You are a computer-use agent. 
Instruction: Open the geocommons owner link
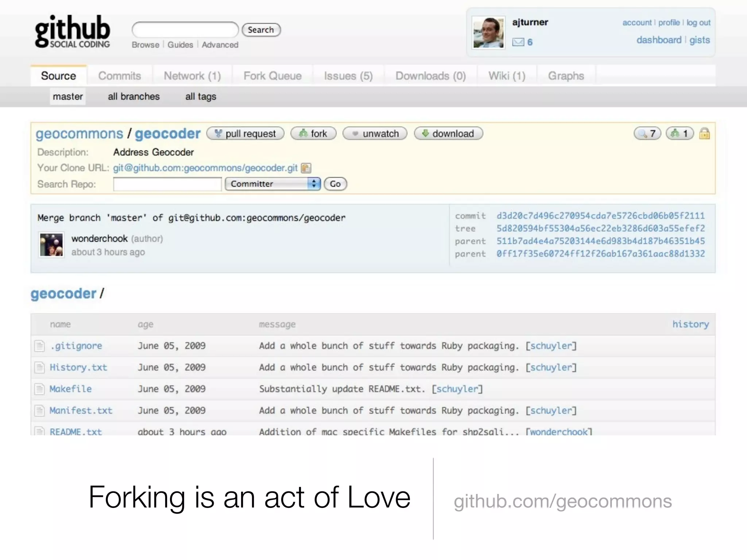point(79,134)
